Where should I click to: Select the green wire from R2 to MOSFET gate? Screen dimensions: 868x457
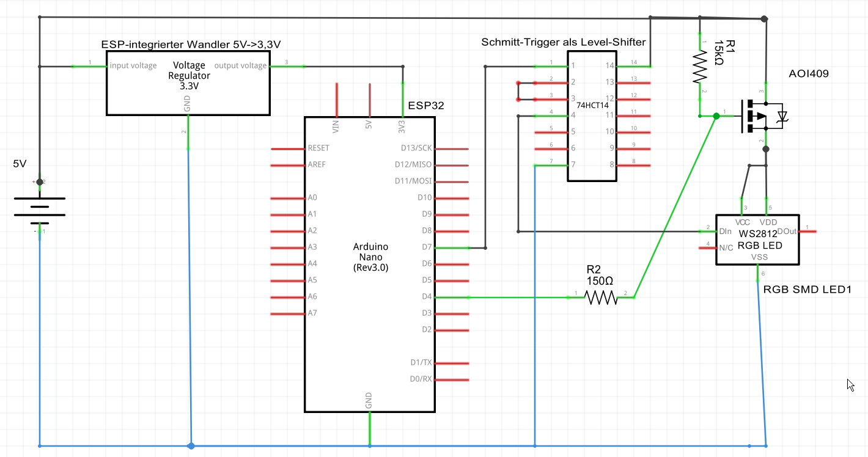point(675,207)
